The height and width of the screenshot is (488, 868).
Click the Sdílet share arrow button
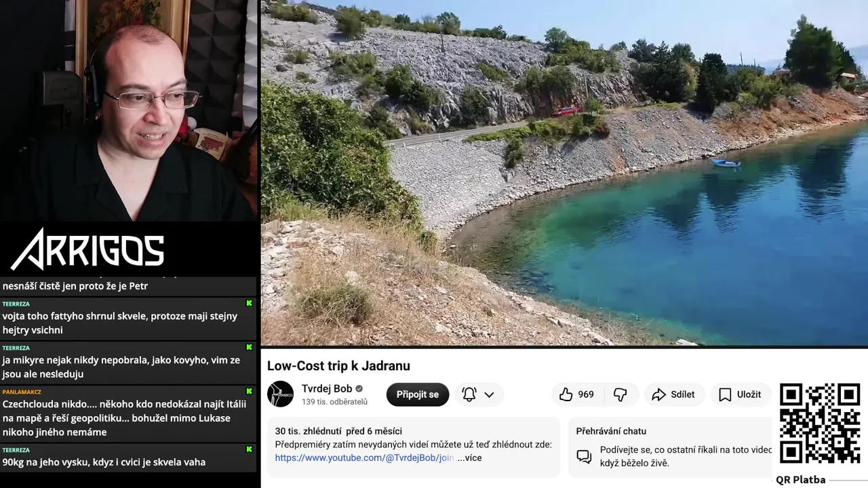(674, 394)
